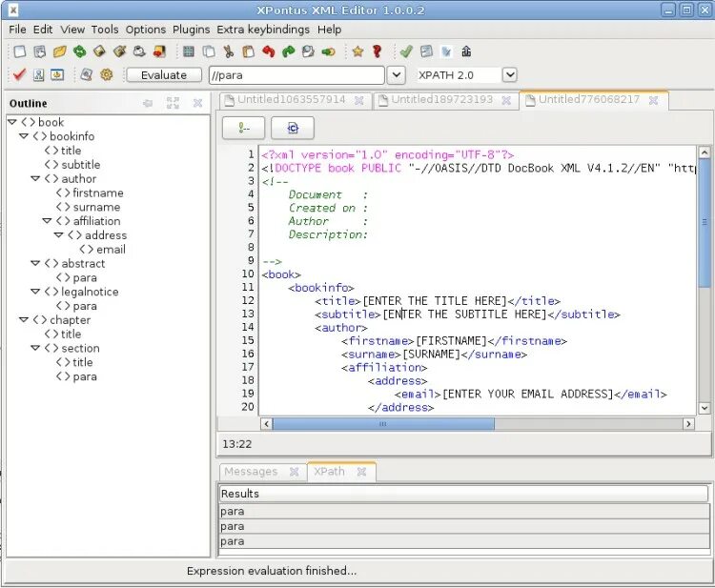Click the green Redo arrow icon
This screenshot has width=715, height=588.
[289, 51]
